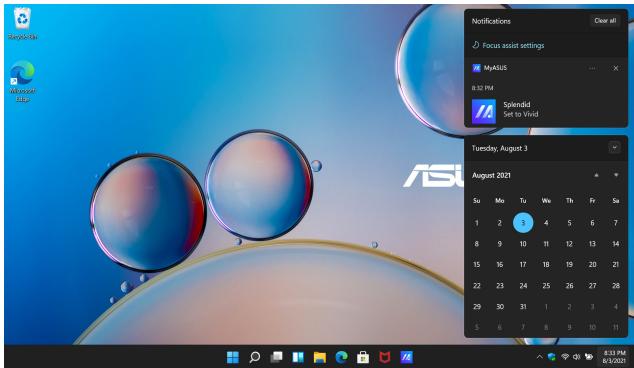The width and height of the screenshot is (634, 368).
Task: Dismiss the MyASUS notification
Action: click(616, 68)
